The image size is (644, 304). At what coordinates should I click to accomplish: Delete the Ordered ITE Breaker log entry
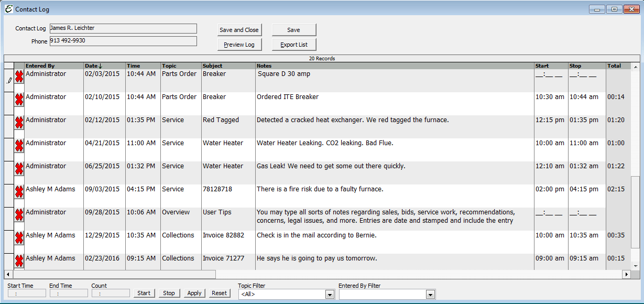click(x=19, y=100)
